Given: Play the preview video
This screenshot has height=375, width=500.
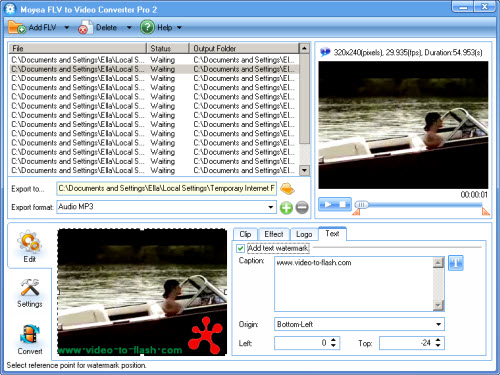Looking at the screenshot, I should click(327, 204).
